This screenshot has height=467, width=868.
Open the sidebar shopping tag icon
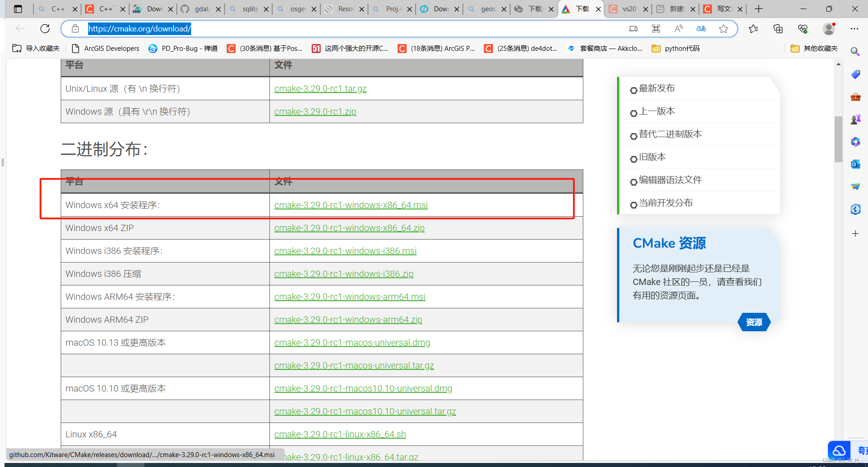tap(855, 74)
